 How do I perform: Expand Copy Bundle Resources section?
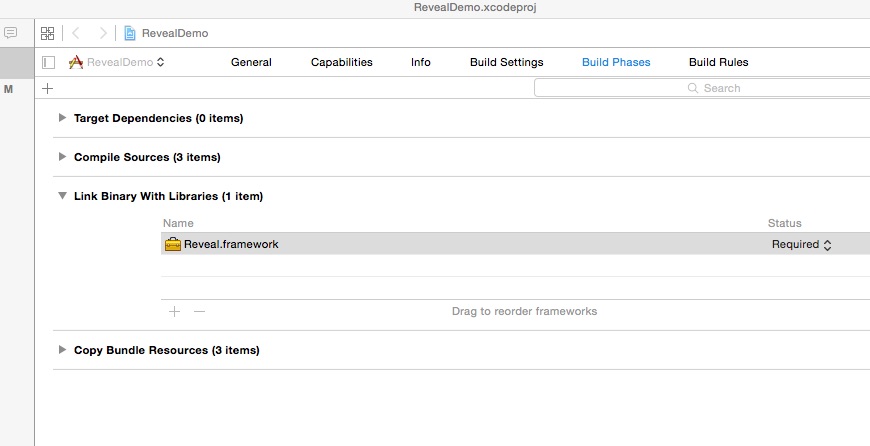62,349
